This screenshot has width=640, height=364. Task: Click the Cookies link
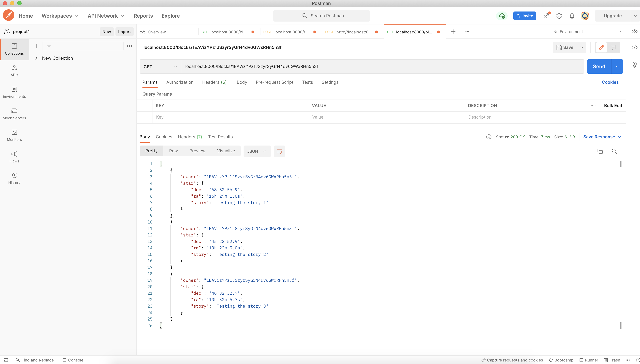click(x=610, y=82)
